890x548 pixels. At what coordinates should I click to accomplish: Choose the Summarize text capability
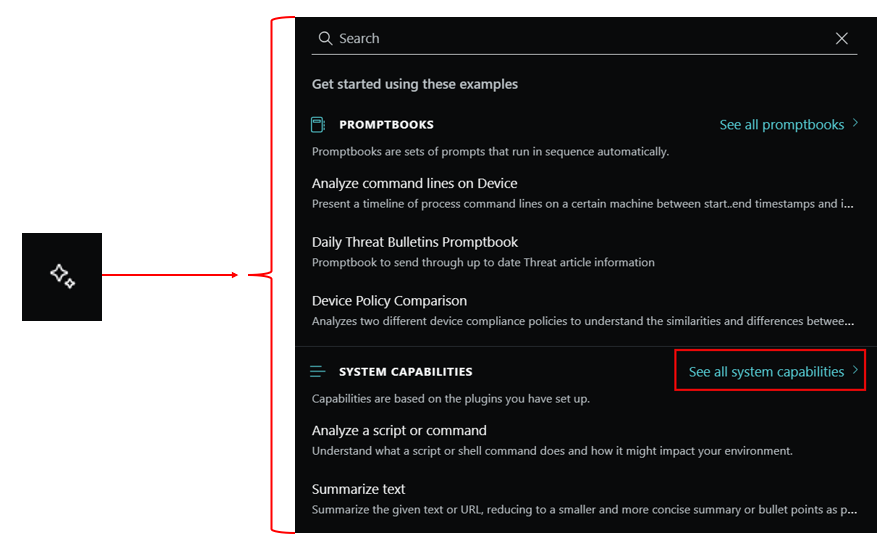tap(358, 489)
